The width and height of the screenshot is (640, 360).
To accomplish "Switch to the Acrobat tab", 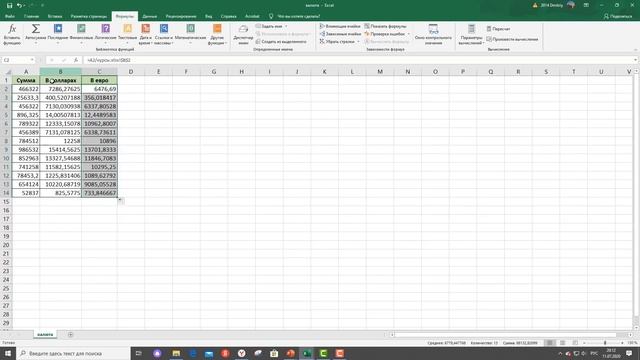I will pyautogui.click(x=252, y=16).
